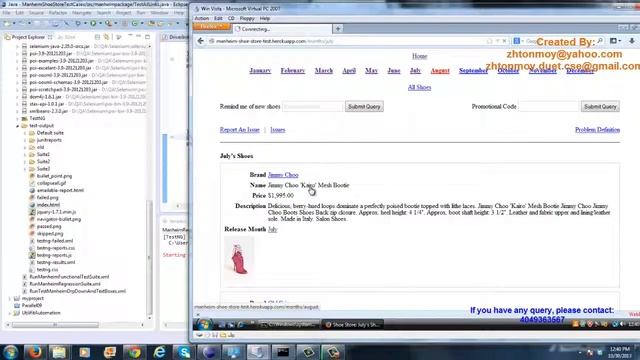640x360 pixels.
Task: Expand the Default suite folder
Action: [25, 133]
